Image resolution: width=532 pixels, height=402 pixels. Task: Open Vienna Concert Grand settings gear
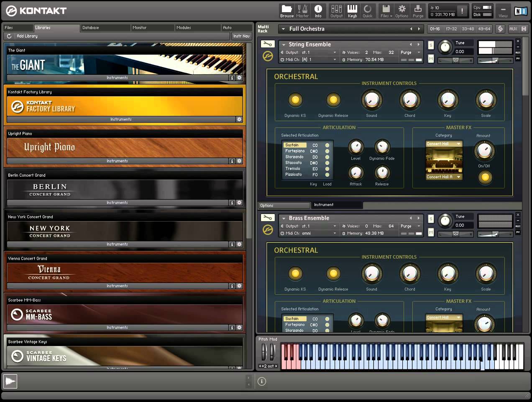pos(239,286)
